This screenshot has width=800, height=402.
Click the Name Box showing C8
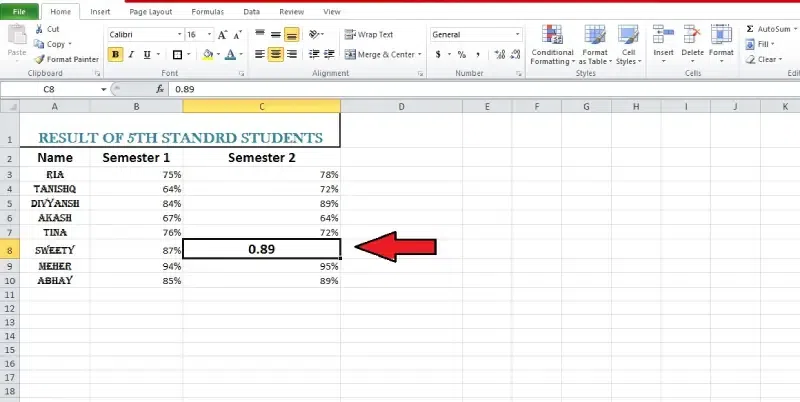[49, 89]
